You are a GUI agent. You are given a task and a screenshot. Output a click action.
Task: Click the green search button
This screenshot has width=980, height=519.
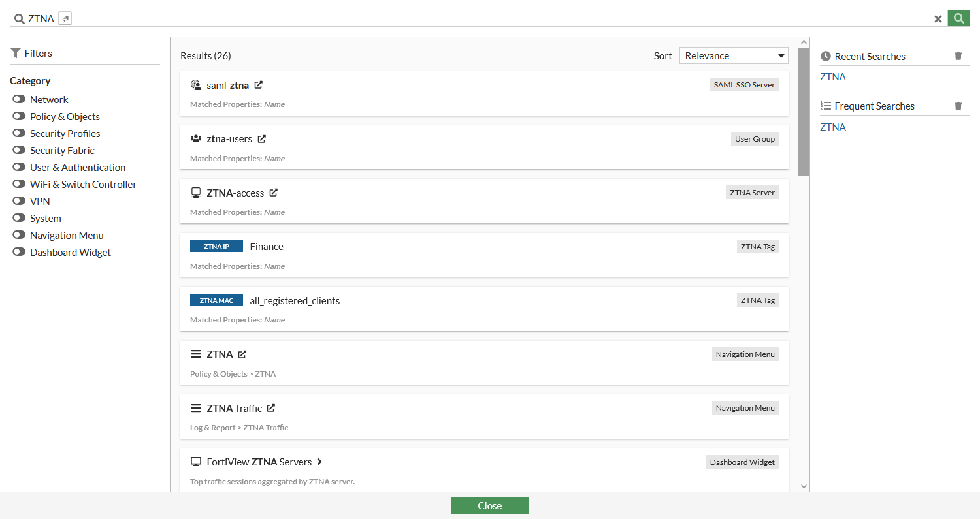click(x=958, y=18)
